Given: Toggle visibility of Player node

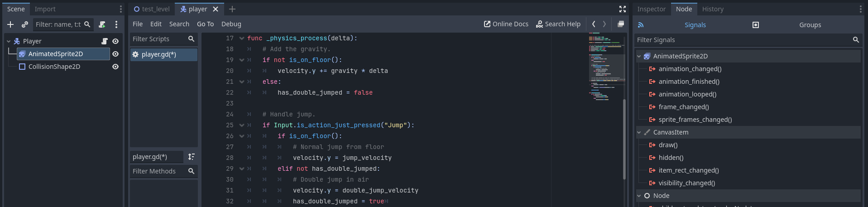Looking at the screenshot, I should click(x=115, y=41).
